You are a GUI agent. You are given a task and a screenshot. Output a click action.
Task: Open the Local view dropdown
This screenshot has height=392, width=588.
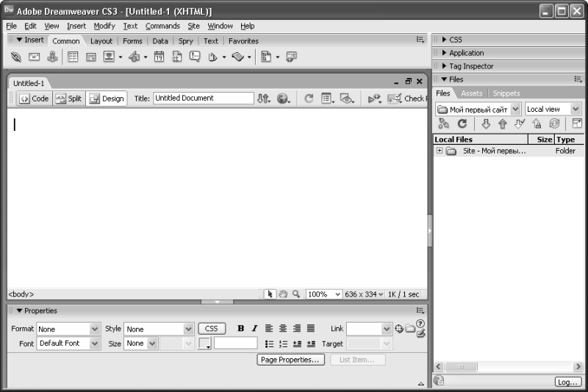553,109
